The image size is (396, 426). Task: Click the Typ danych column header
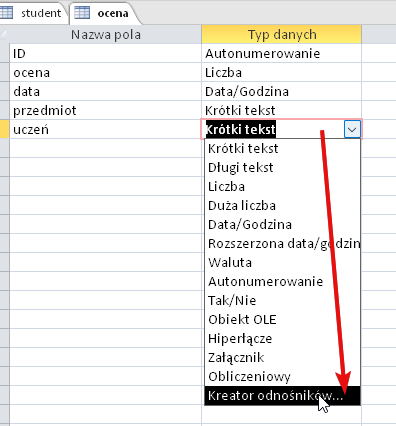pyautogui.click(x=282, y=34)
